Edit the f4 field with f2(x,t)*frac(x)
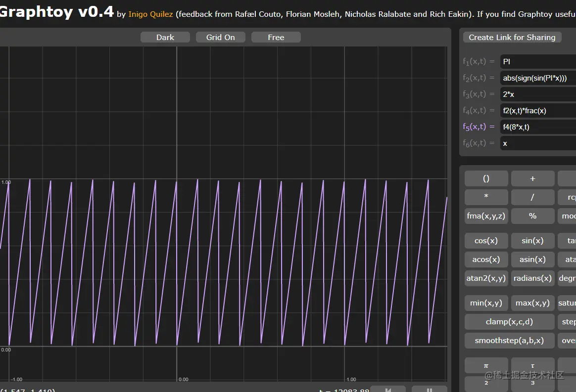 (x=538, y=110)
